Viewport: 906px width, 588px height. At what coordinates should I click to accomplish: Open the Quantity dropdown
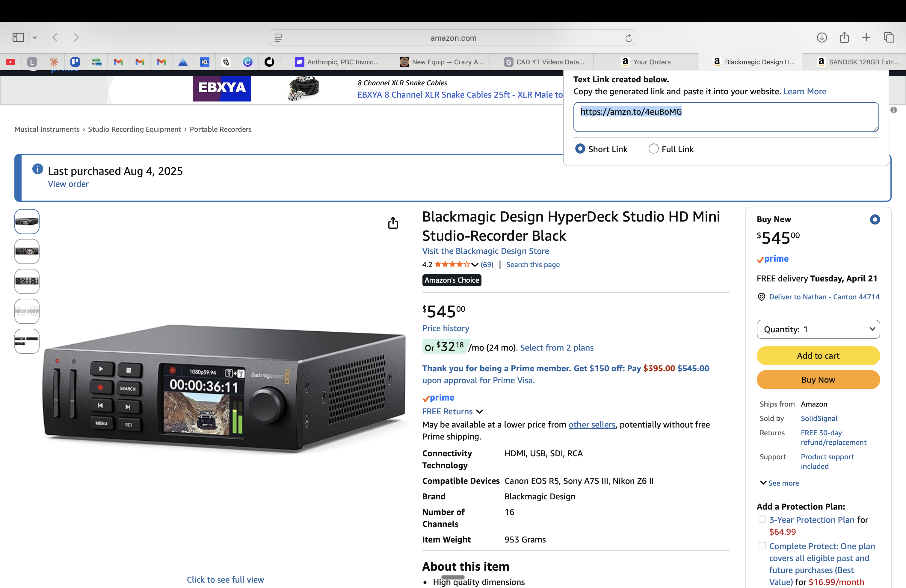tap(818, 329)
